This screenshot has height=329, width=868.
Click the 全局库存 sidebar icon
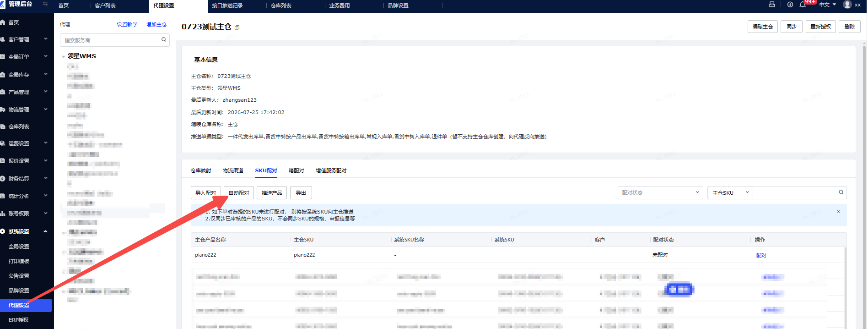(3, 75)
